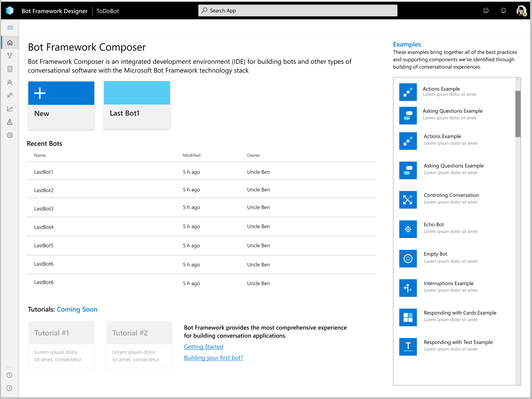Select the Tutorial #2 card
Viewport: 532px width, 399px height.
coord(139,345)
